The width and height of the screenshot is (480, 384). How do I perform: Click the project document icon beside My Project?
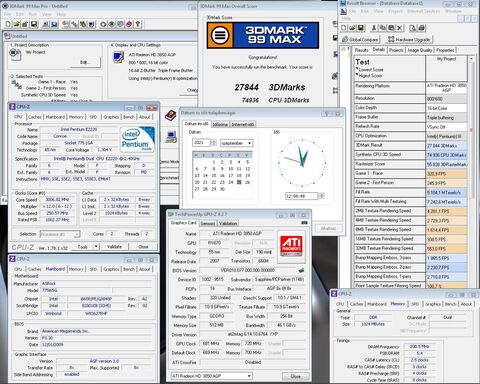(x=15, y=54)
